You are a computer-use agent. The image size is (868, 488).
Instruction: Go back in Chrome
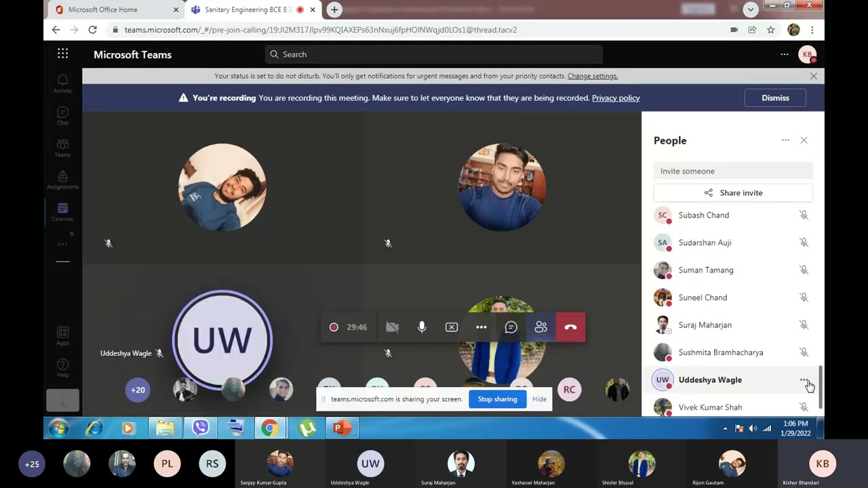click(x=56, y=30)
